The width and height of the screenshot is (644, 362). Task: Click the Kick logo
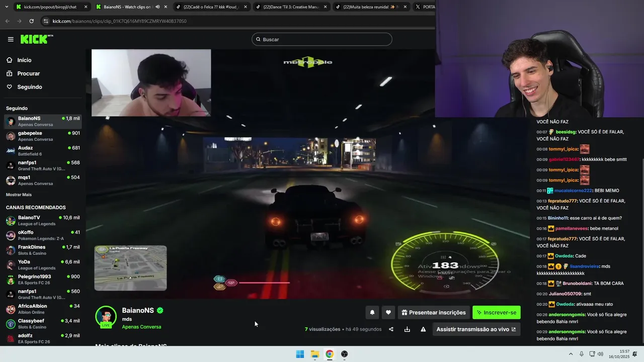pos(37,39)
